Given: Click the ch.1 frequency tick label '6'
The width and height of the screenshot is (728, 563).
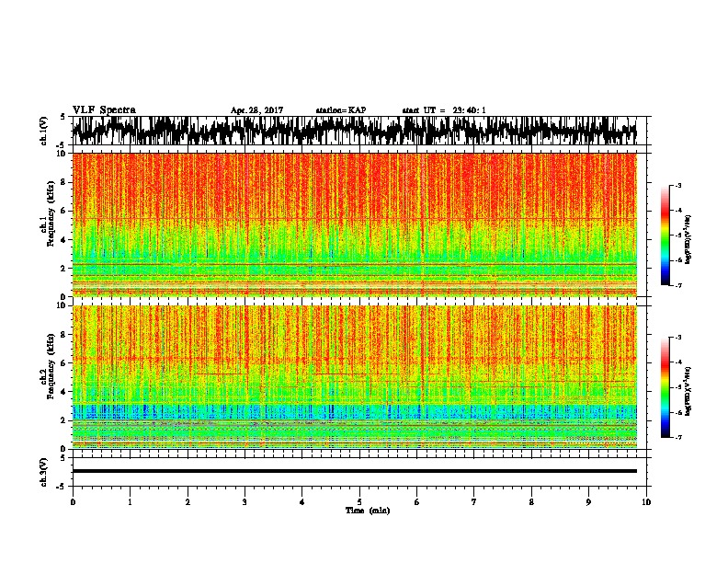Looking at the screenshot, I should pyautogui.click(x=64, y=211).
